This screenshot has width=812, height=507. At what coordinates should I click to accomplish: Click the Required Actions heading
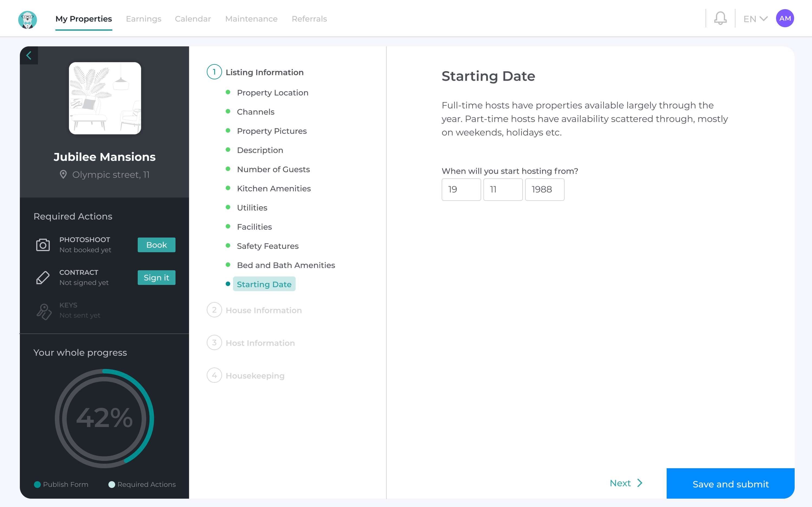point(73,216)
